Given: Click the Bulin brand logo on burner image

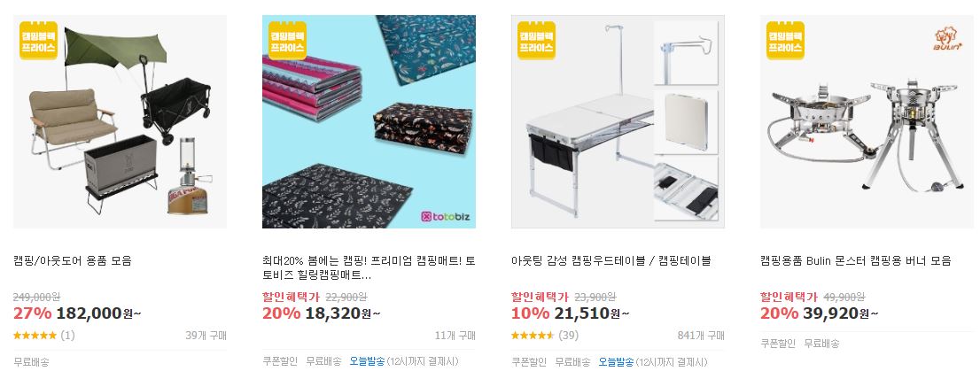Looking at the screenshot, I should point(947,39).
